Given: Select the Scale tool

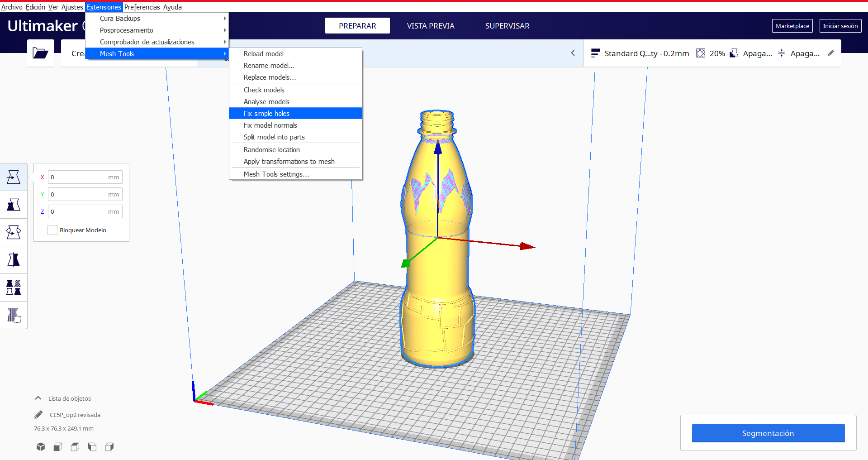Looking at the screenshot, I should tap(13, 204).
